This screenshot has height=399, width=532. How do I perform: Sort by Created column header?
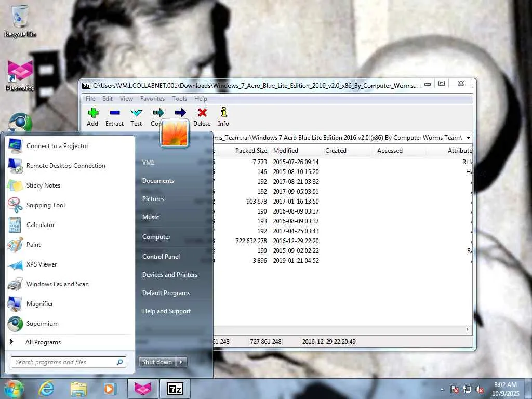pyautogui.click(x=348, y=151)
